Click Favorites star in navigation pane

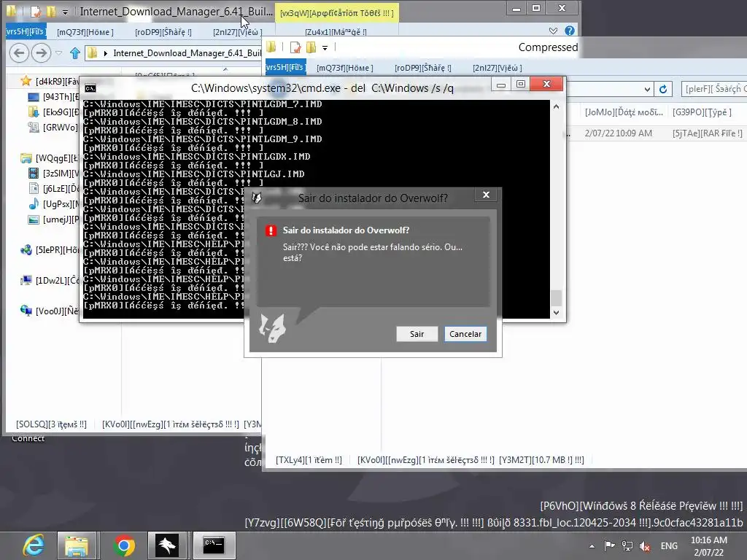[x=26, y=81]
